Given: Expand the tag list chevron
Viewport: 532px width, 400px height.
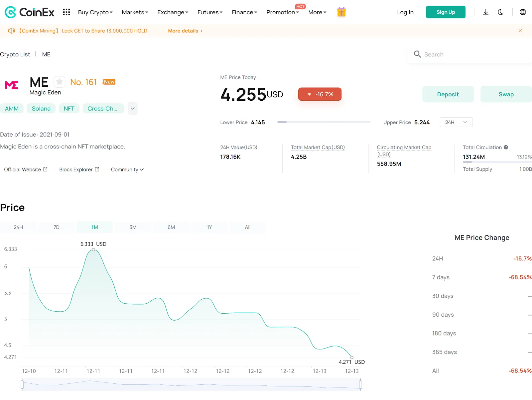Looking at the screenshot, I should pyautogui.click(x=133, y=108).
